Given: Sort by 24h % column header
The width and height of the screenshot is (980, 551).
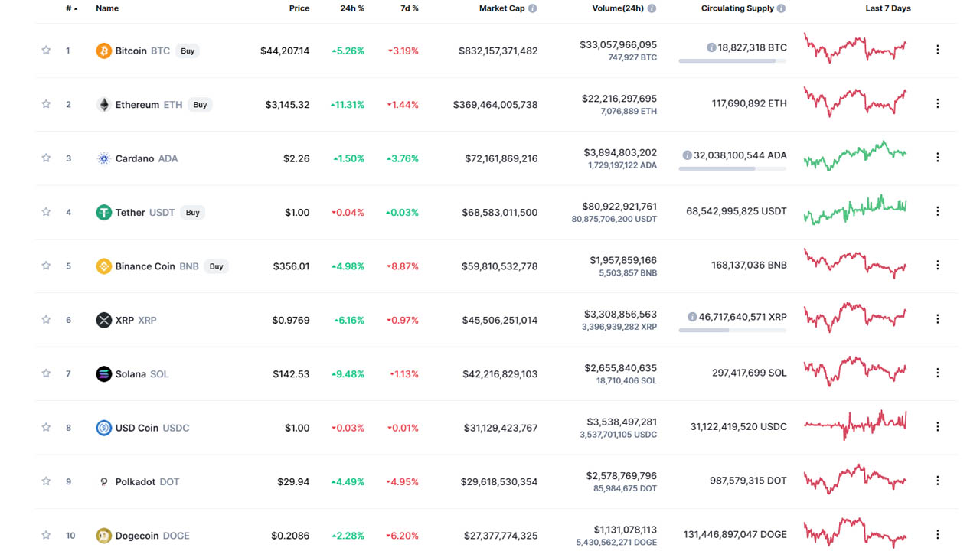Looking at the screenshot, I should click(x=352, y=8).
